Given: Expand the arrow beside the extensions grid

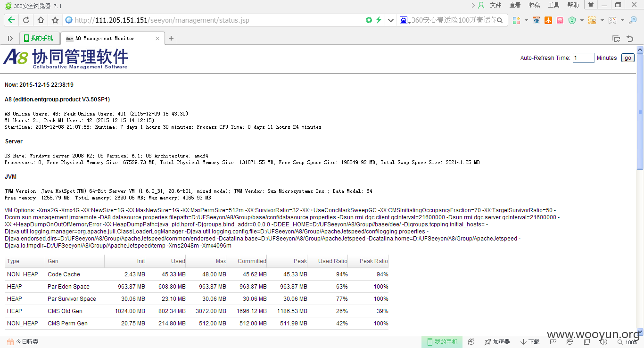Looking at the screenshot, I should click(526, 20).
